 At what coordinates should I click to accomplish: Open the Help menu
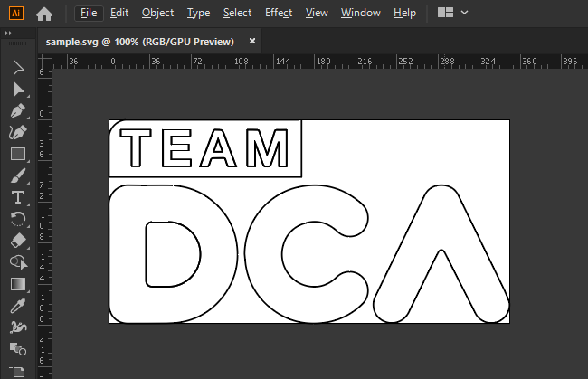pyautogui.click(x=404, y=14)
